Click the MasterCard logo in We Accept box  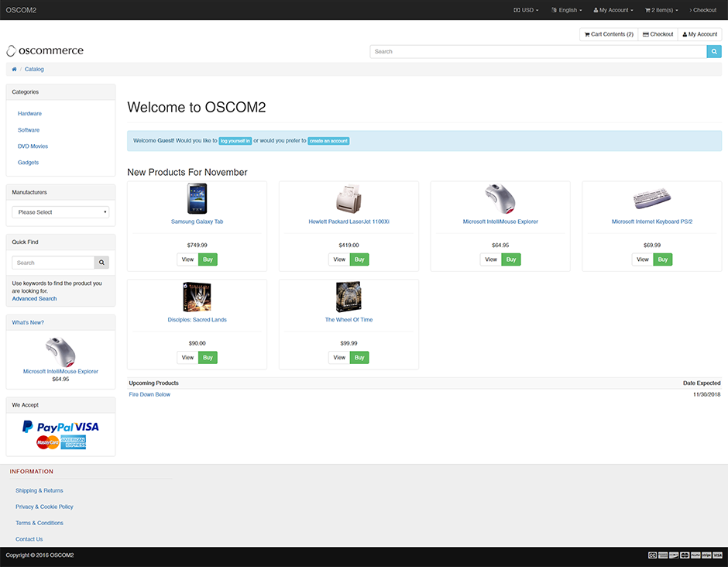(x=48, y=442)
